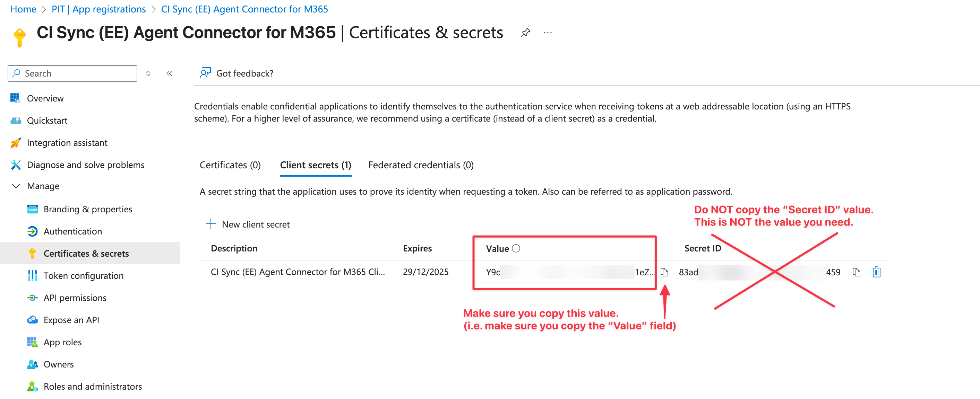Open PIT | App registrations breadcrumb

[98, 9]
